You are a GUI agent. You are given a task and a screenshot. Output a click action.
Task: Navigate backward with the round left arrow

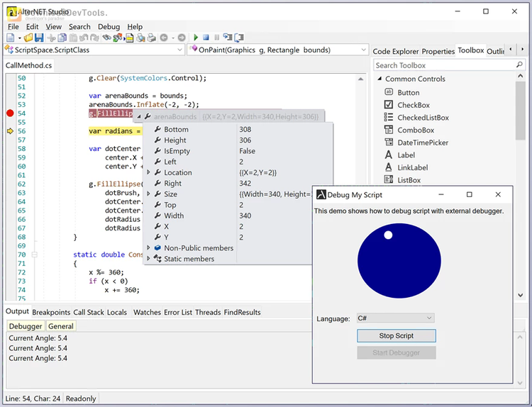coord(164,38)
